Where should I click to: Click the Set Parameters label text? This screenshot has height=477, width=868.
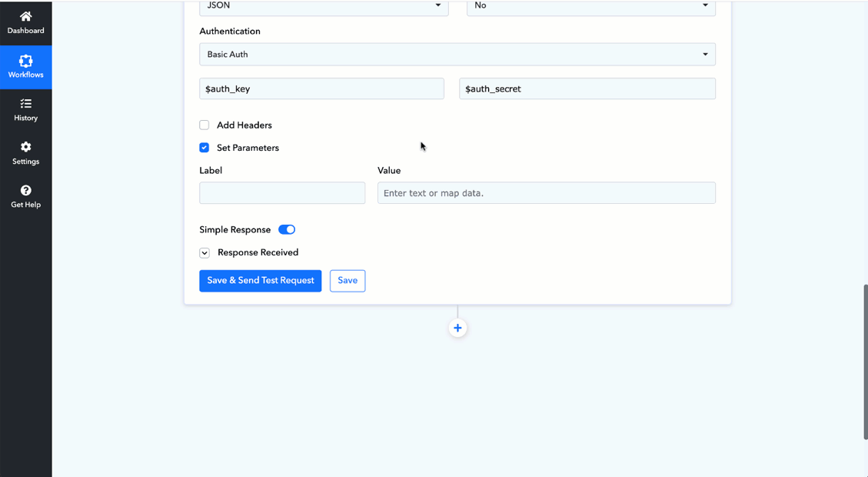248,148
